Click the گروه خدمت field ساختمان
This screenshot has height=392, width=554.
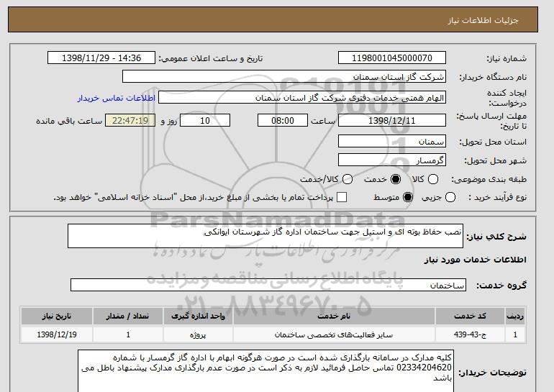(x=268, y=285)
